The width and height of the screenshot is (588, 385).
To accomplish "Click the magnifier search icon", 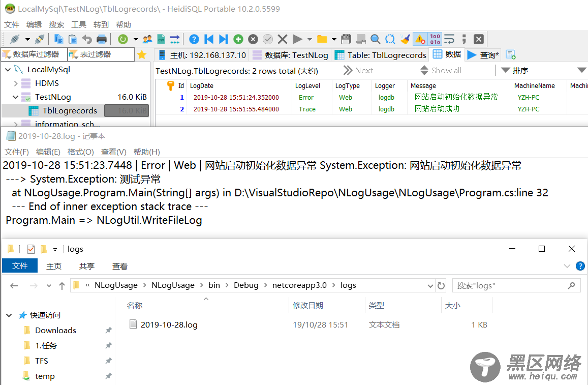I will 376,39.
